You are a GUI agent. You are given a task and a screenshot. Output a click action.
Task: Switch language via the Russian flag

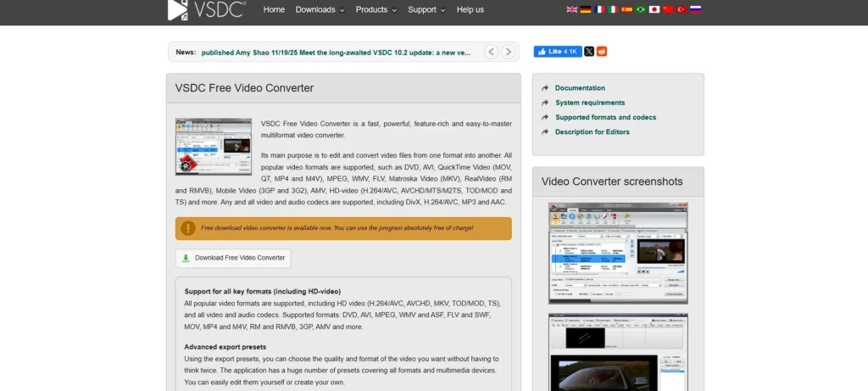click(x=696, y=9)
